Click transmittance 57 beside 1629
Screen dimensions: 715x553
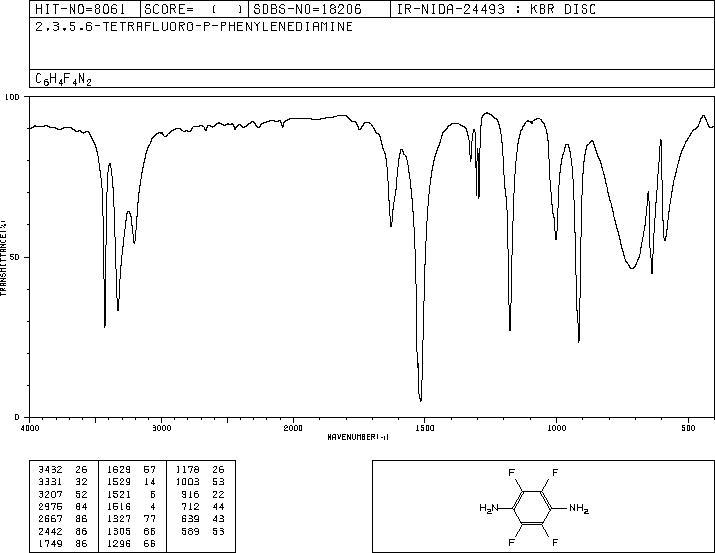[150, 470]
